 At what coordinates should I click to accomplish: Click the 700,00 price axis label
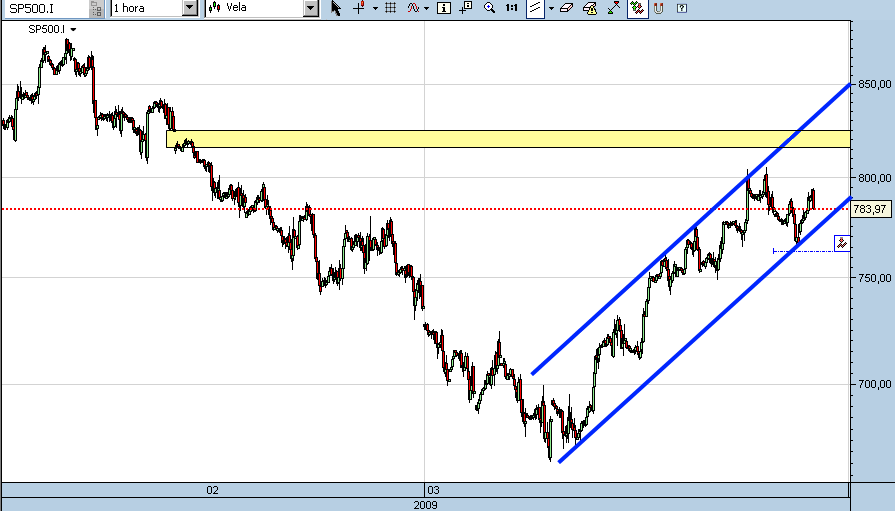pyautogui.click(x=874, y=384)
